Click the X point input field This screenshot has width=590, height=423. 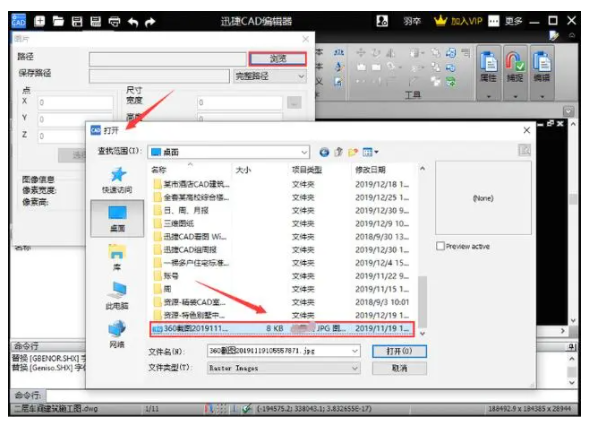coord(75,102)
